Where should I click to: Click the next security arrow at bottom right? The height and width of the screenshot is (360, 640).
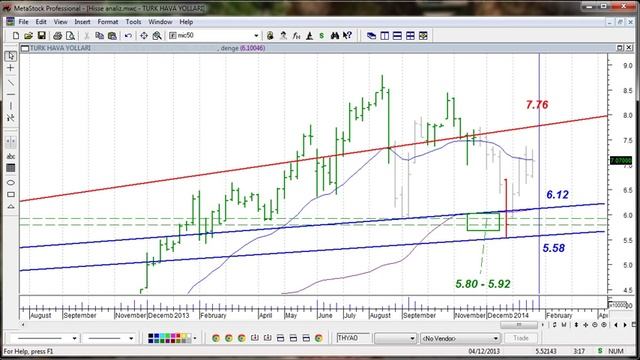624,325
